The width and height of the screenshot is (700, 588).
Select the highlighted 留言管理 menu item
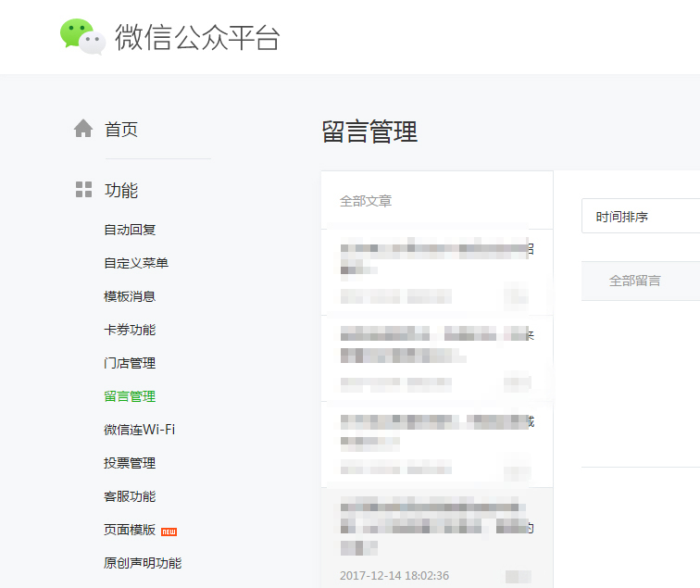130,396
